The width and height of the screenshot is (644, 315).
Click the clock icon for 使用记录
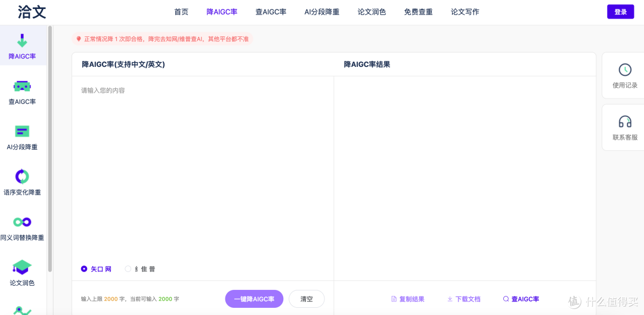(x=625, y=69)
